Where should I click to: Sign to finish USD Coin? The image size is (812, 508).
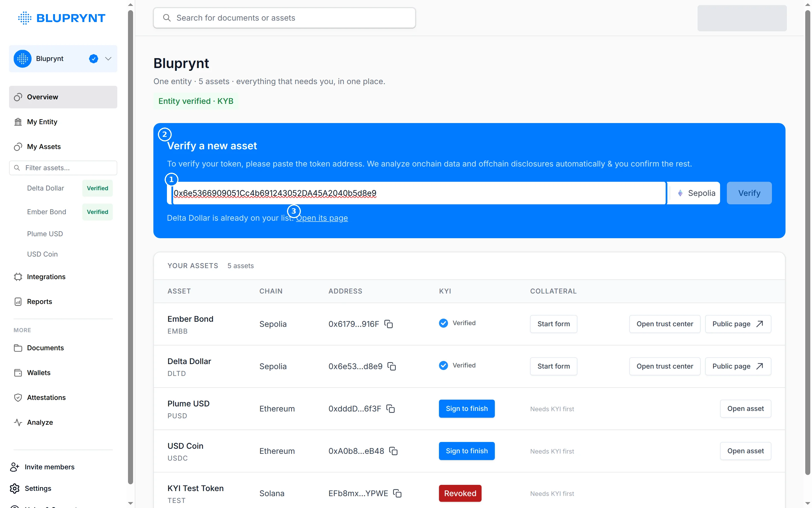pos(467,451)
